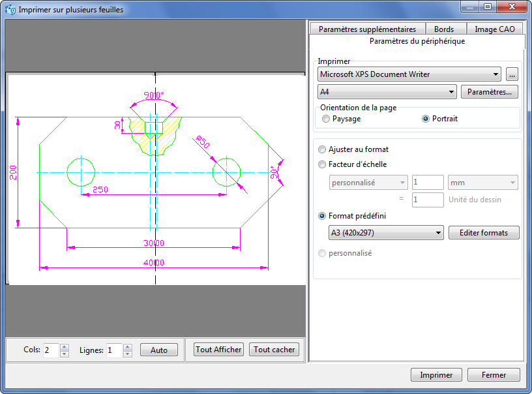The height and width of the screenshot is (394, 532).
Task: Enable the Facteur d'échelle option
Action: click(x=321, y=165)
